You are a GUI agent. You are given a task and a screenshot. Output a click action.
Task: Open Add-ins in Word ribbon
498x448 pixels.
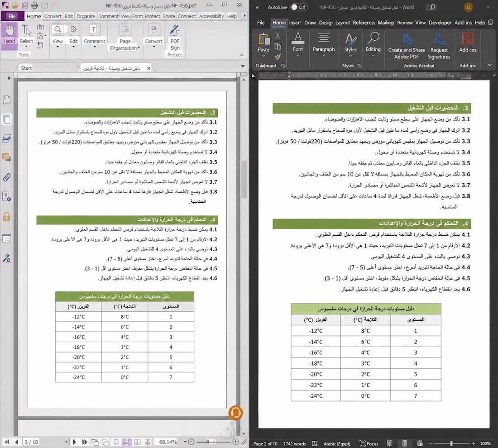468,43
